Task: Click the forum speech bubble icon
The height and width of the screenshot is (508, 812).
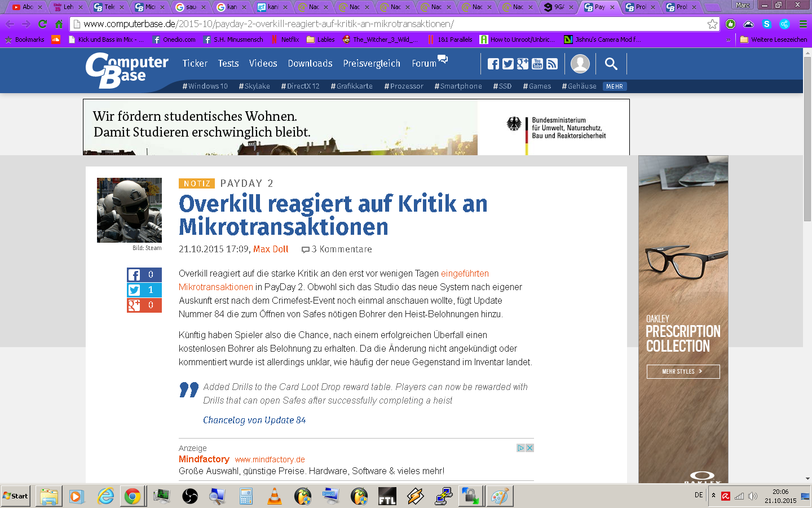Action: point(443,59)
